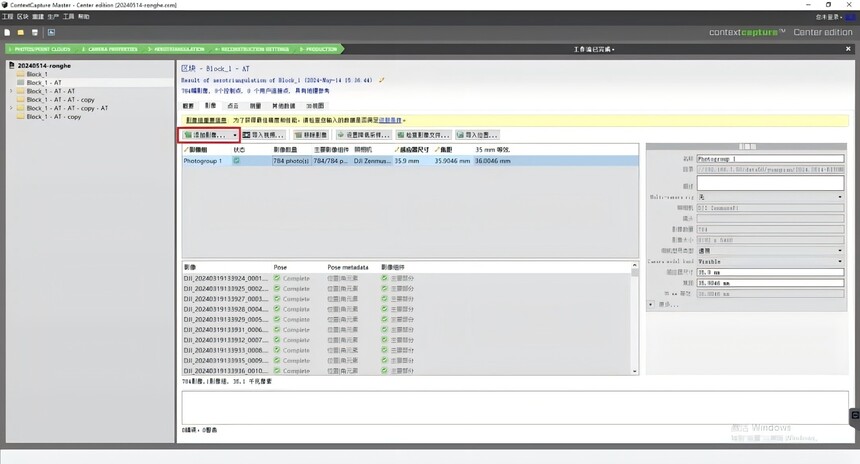The width and height of the screenshot is (860, 464).
Task: Click the Save project icon
Action: point(35,32)
